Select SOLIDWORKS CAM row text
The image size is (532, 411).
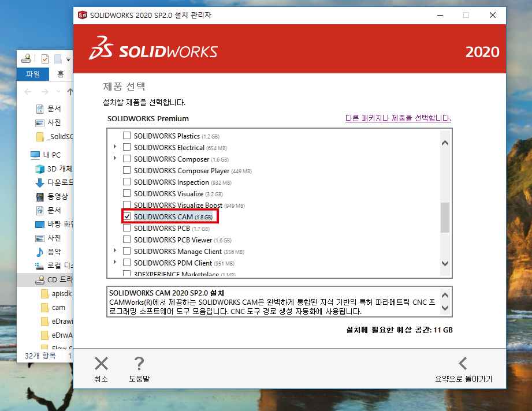click(173, 216)
